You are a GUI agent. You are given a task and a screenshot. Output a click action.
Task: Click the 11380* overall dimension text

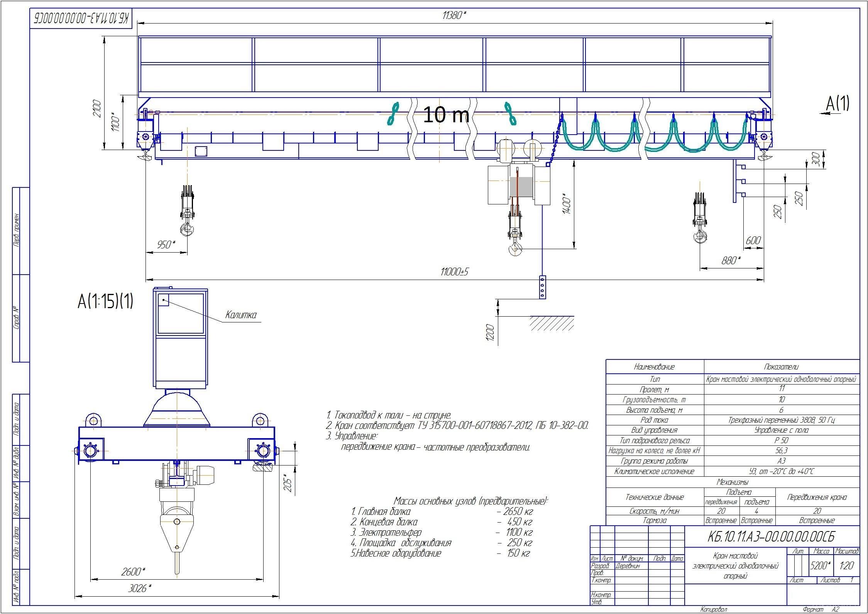(454, 15)
